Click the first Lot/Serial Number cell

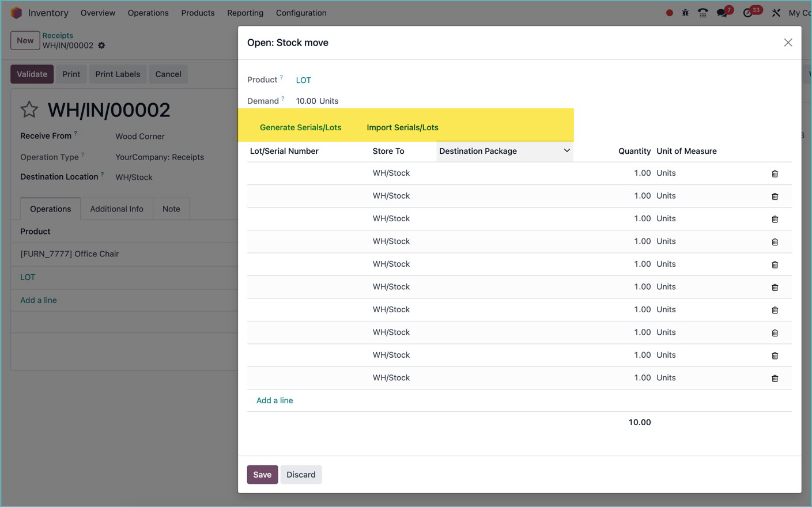pyautogui.click(x=305, y=173)
